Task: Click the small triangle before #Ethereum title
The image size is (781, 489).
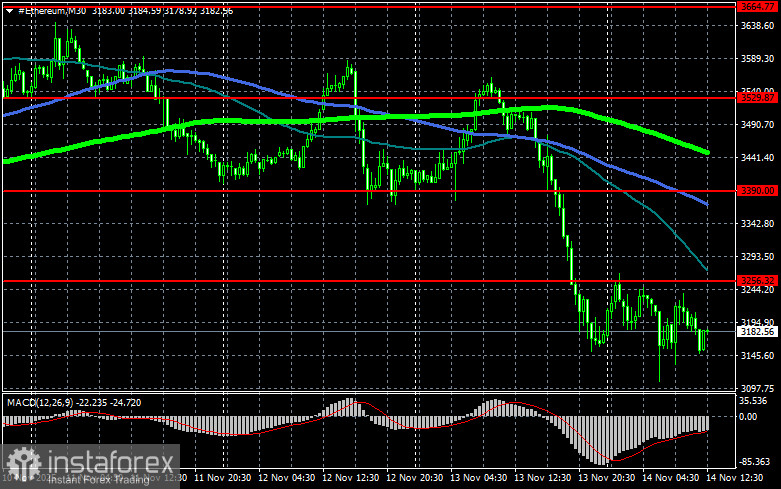Action: 8,9
